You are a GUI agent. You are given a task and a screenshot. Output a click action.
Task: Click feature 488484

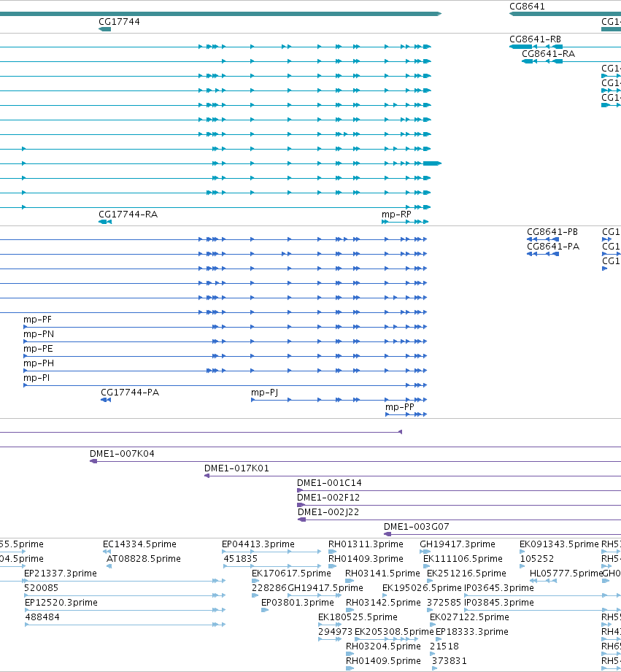pos(42,617)
